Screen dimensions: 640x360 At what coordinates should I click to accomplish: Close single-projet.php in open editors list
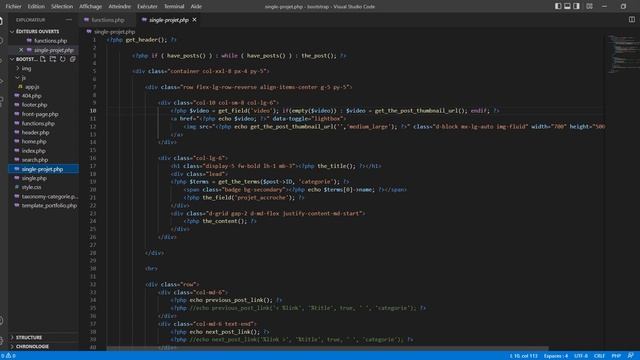pos(21,50)
